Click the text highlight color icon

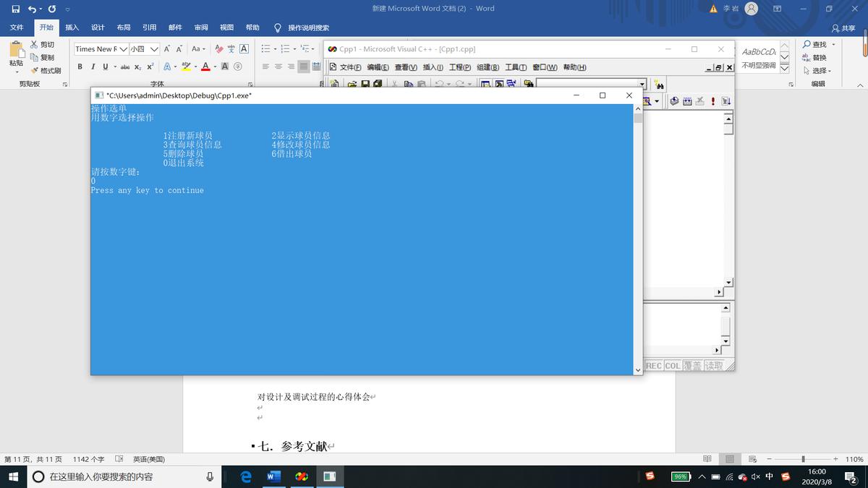[187, 67]
